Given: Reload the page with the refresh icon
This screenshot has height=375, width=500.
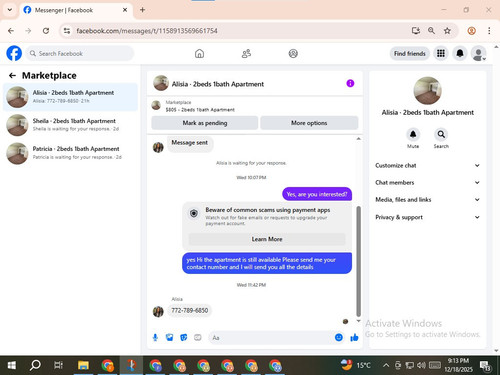Looking at the screenshot, I should (x=46, y=31).
